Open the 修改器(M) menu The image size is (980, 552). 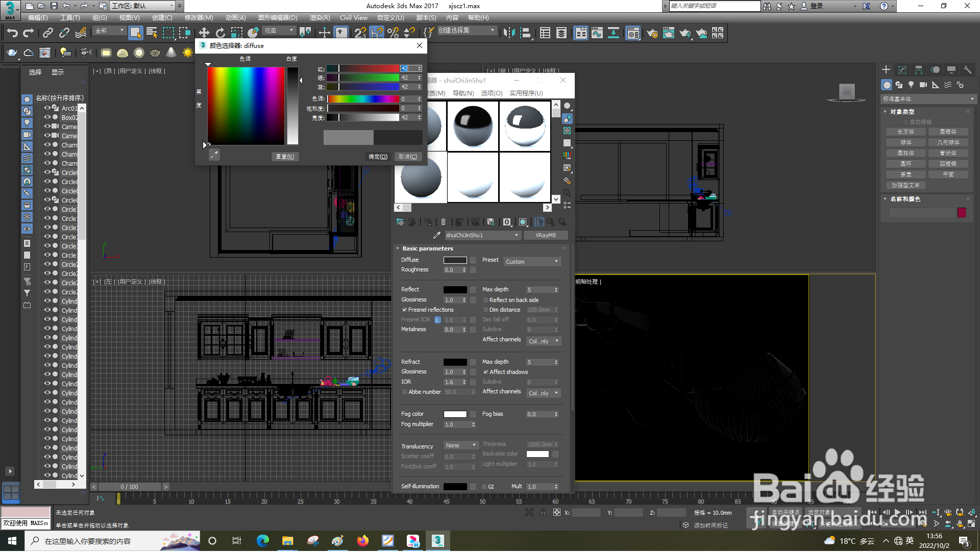199,18
